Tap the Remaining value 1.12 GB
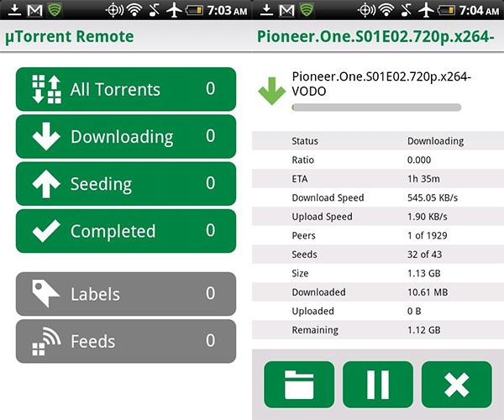Image resolution: width=504 pixels, height=420 pixels. pyautogui.click(x=424, y=330)
